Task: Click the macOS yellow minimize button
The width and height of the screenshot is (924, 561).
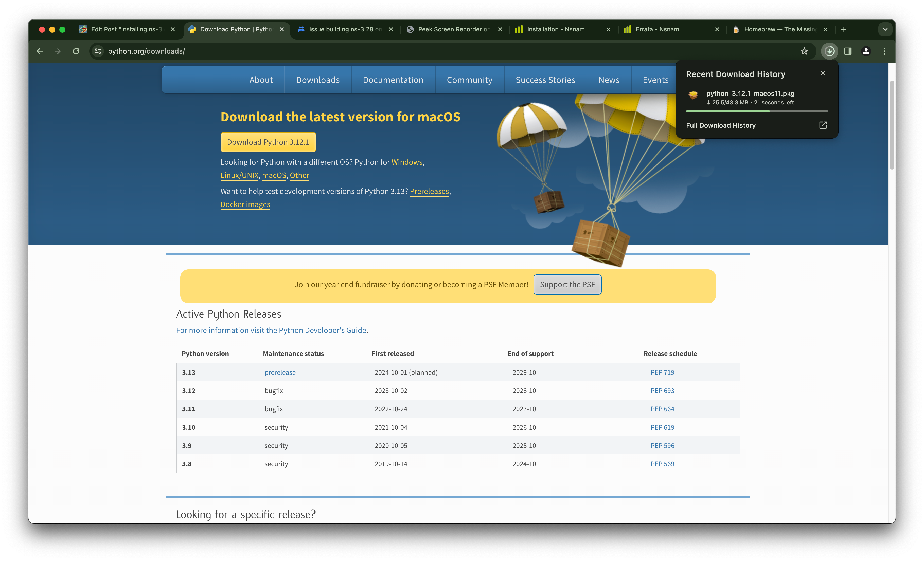Action: [x=52, y=29]
